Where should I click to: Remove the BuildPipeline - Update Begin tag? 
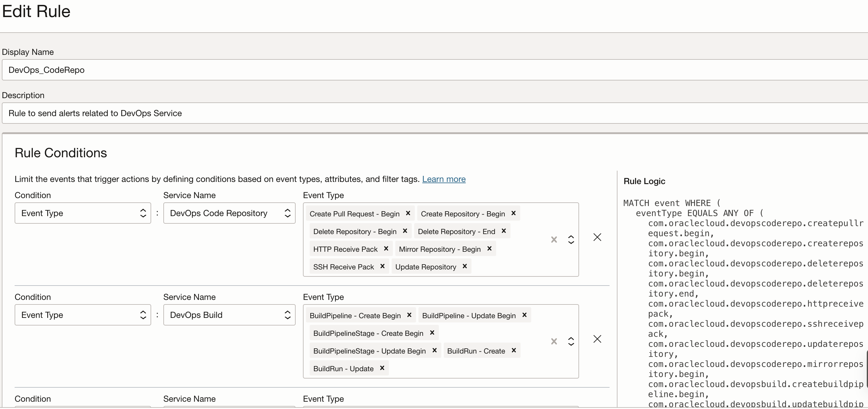524,315
